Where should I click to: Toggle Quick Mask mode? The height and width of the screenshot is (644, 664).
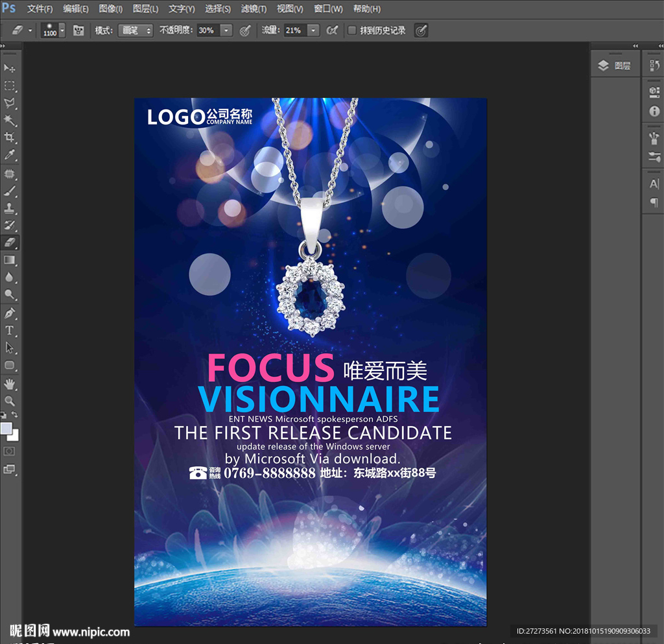point(9,451)
